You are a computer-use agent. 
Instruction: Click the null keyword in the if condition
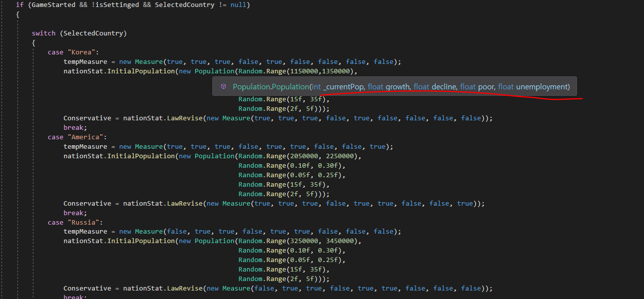click(x=238, y=5)
